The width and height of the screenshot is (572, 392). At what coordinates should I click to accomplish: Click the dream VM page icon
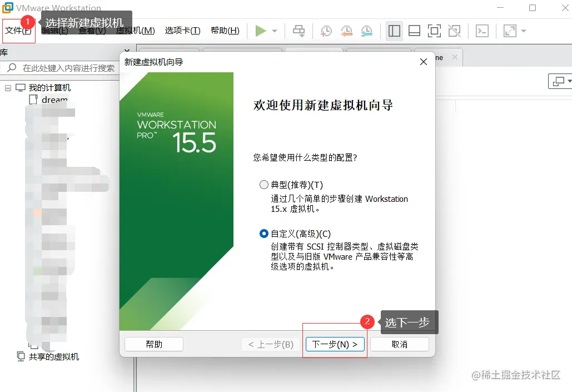click(x=33, y=100)
